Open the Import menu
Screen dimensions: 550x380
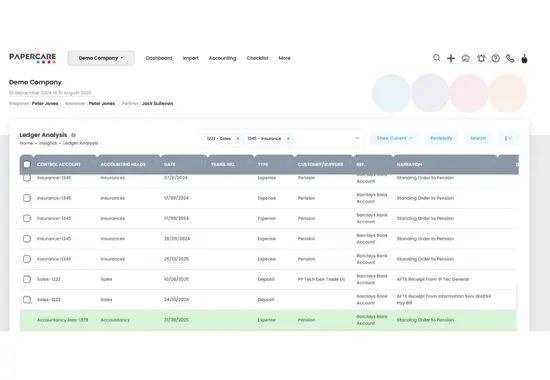point(190,58)
